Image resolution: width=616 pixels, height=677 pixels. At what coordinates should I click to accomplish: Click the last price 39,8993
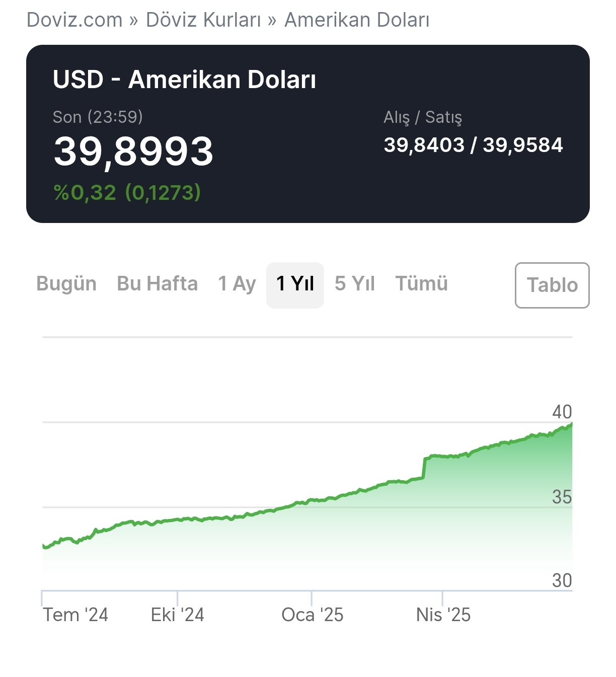[133, 152]
